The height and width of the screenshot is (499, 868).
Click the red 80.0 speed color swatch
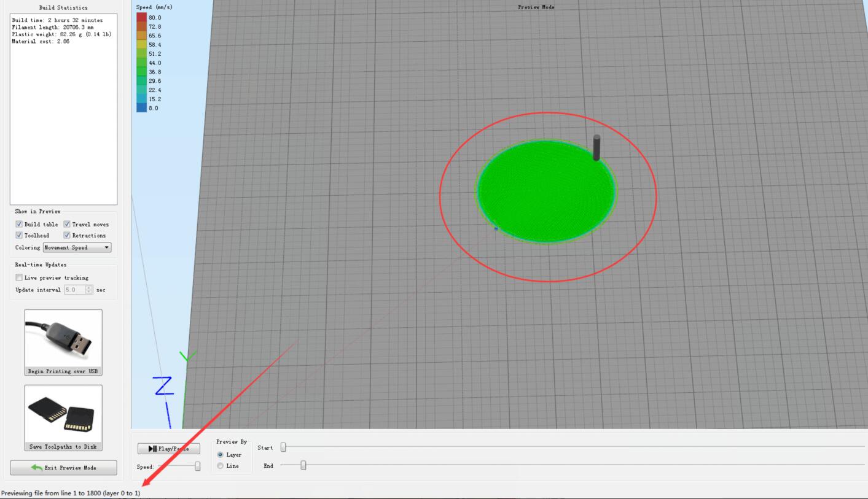[142, 18]
